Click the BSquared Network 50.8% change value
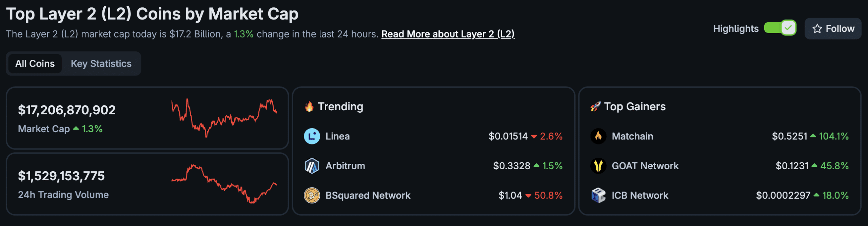The width and height of the screenshot is (868, 226). pyautogui.click(x=548, y=196)
